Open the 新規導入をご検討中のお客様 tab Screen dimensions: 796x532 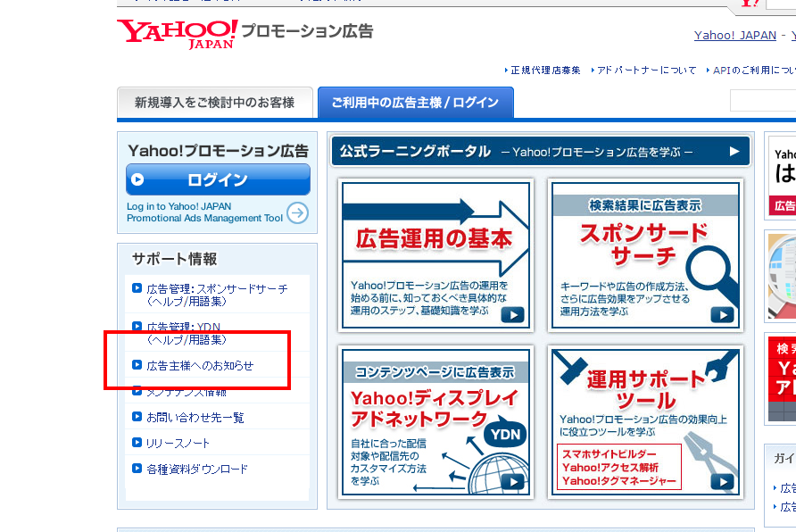pyautogui.click(x=214, y=103)
